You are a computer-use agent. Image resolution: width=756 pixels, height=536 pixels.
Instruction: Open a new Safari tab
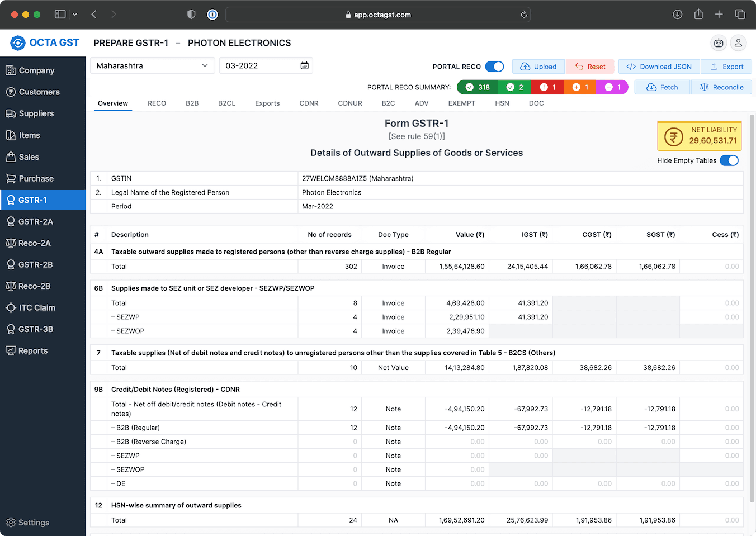click(x=719, y=15)
